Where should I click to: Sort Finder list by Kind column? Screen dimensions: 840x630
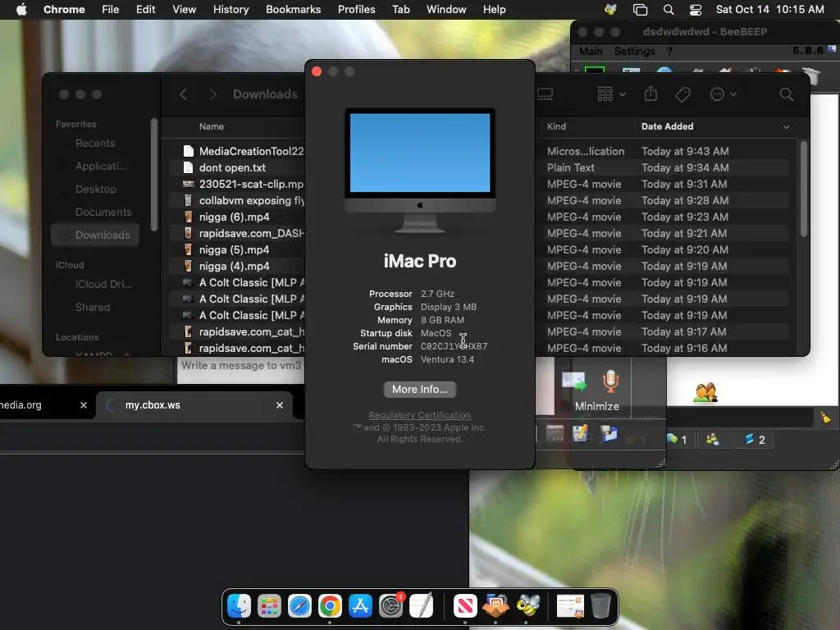click(557, 126)
